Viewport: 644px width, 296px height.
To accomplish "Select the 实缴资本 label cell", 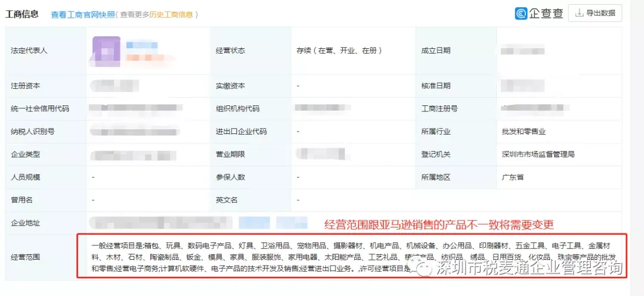I will tap(250, 86).
